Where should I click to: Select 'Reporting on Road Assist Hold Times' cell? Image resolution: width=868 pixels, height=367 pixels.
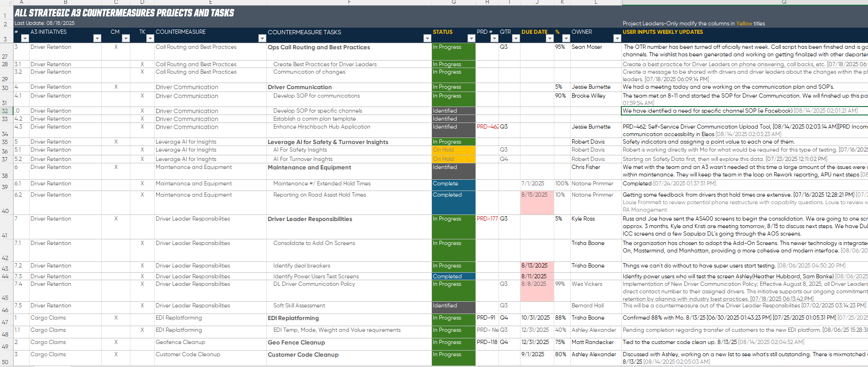(x=349, y=203)
